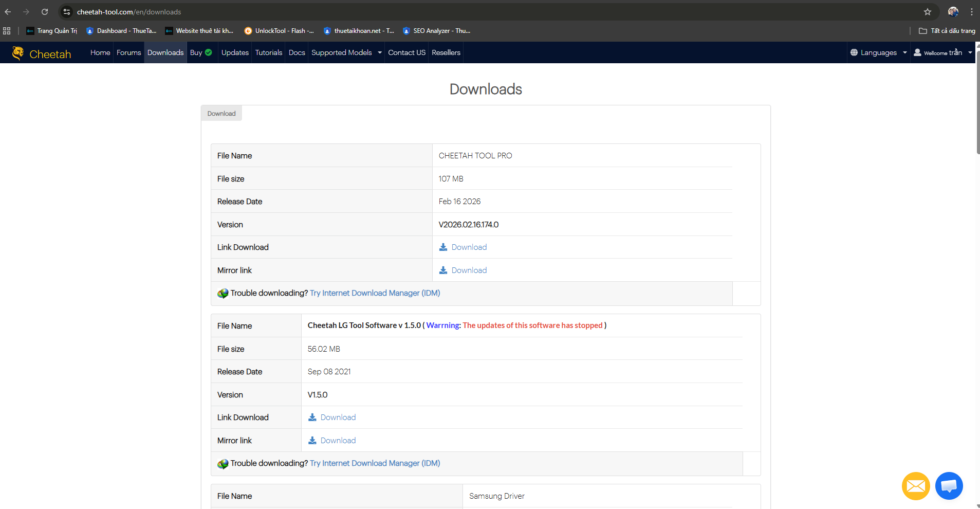
Task: Click IDM globe icon under LG Tool table
Action: coord(223,463)
